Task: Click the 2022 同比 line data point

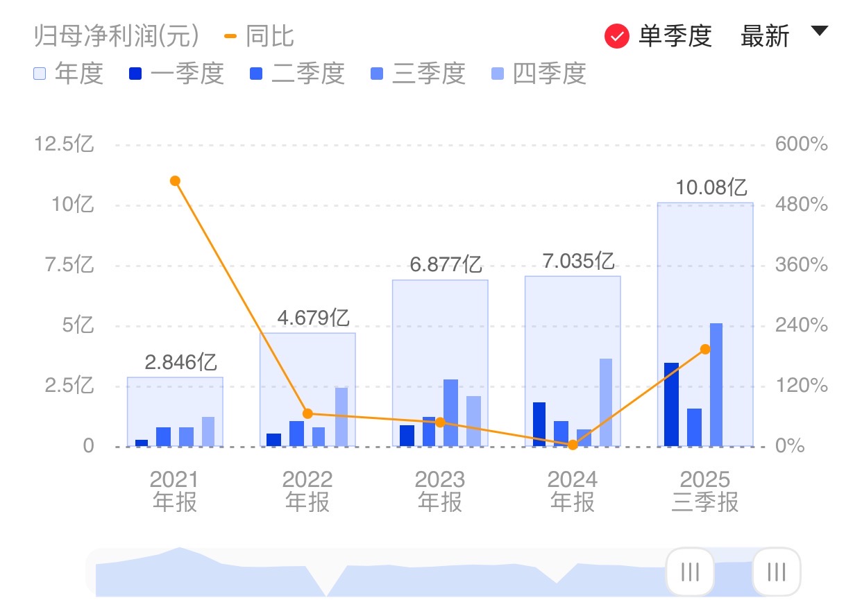Action: click(308, 413)
